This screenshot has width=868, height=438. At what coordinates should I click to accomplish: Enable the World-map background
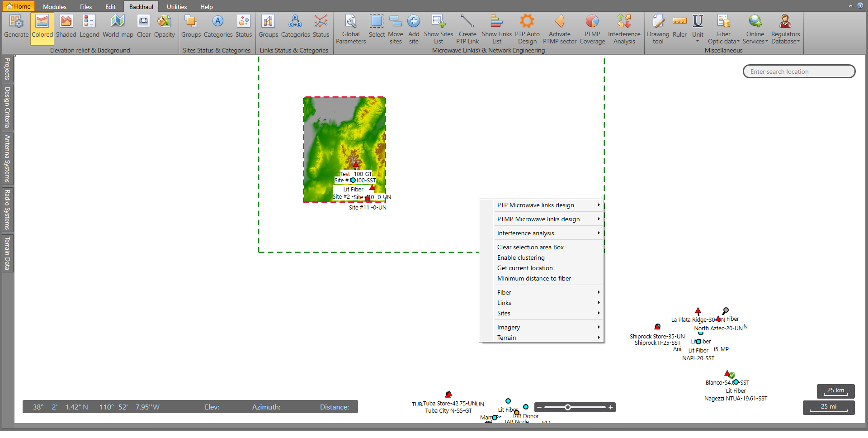(117, 28)
